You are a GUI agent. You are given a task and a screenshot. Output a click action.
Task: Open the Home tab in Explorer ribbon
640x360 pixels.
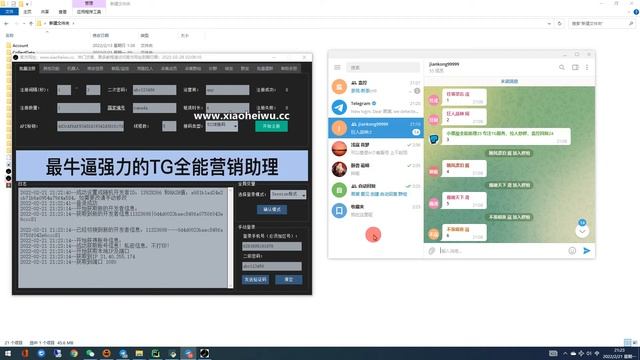(x=27, y=12)
